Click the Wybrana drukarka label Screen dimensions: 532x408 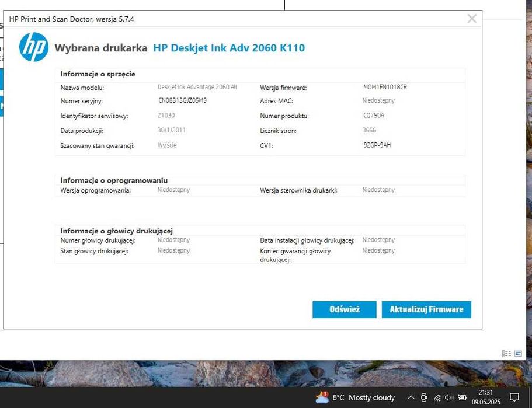pos(101,48)
